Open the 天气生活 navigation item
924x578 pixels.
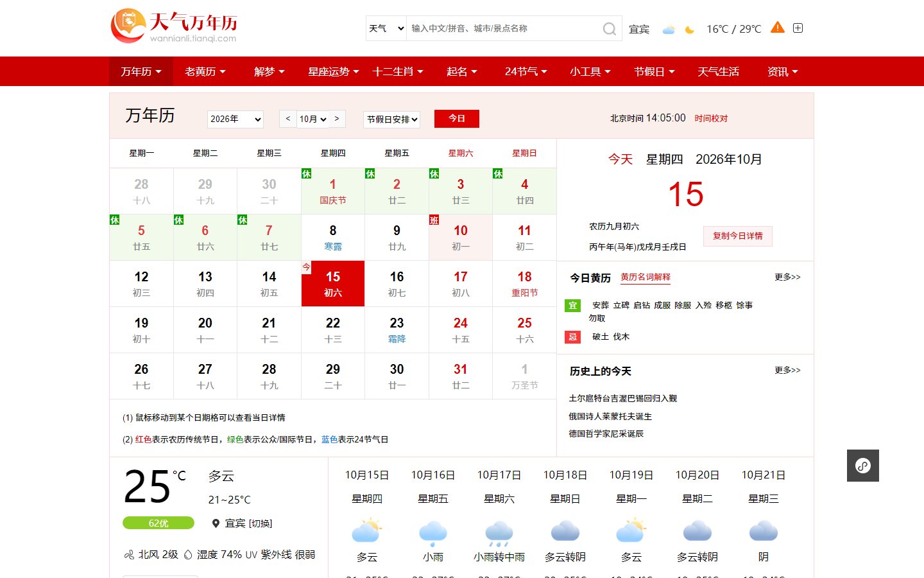point(718,71)
